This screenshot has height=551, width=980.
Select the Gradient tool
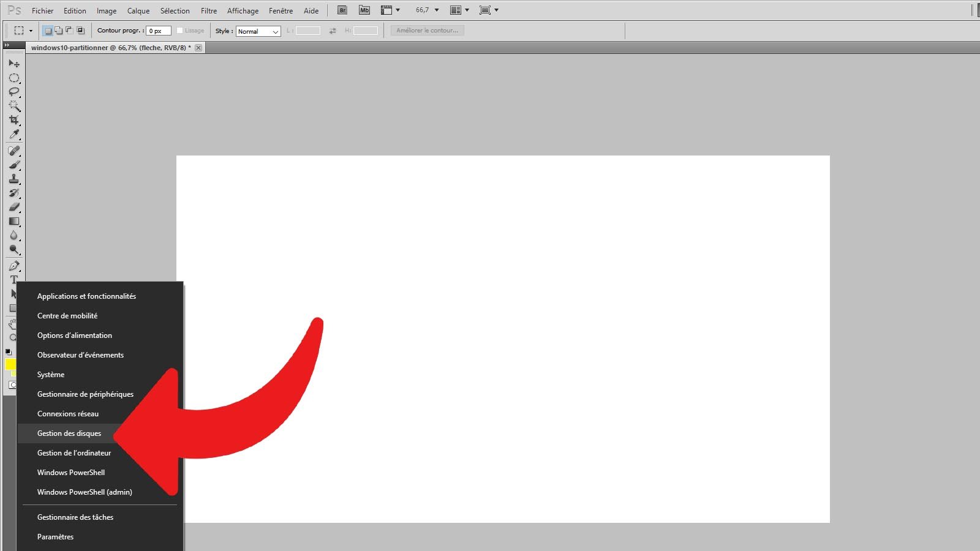pyautogui.click(x=14, y=221)
